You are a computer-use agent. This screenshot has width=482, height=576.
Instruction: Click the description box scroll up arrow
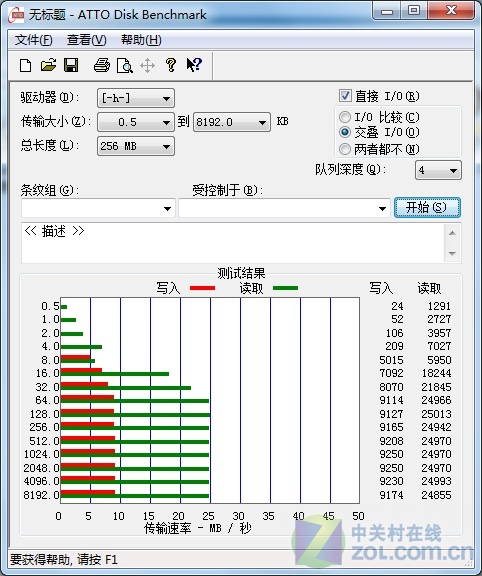(x=452, y=233)
